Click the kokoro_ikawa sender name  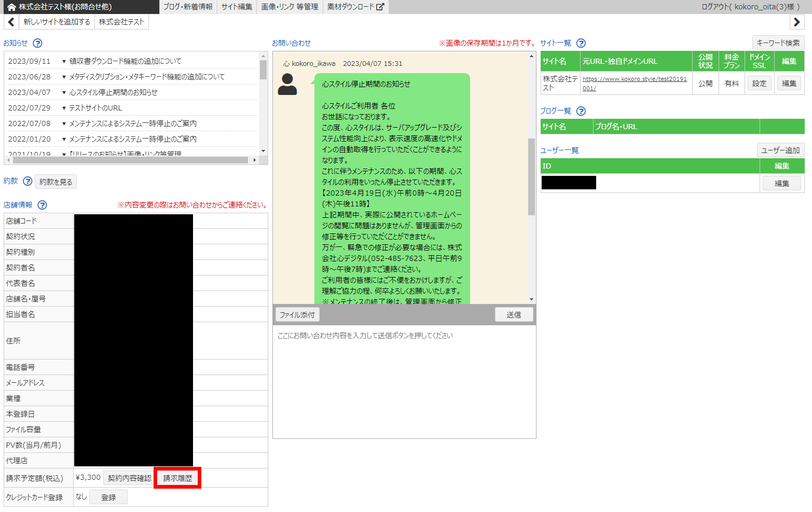coord(313,64)
